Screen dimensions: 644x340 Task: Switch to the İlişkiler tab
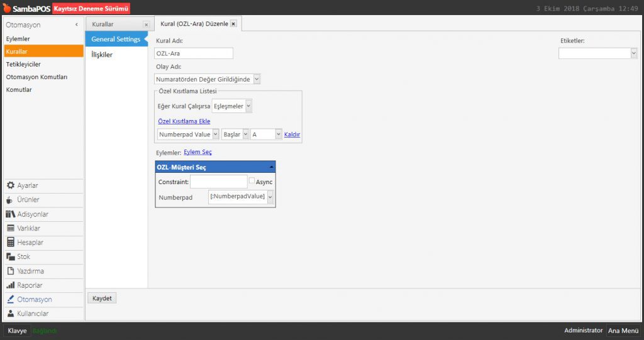tap(102, 55)
